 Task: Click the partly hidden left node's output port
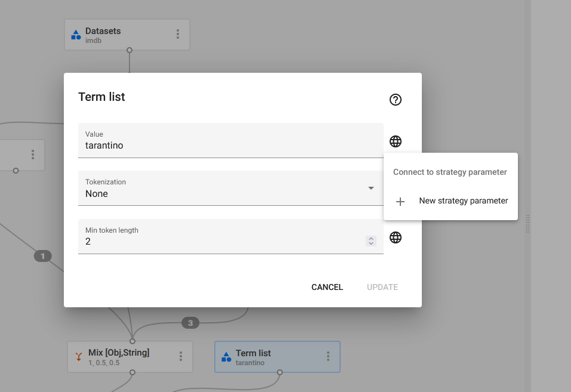coord(16,171)
